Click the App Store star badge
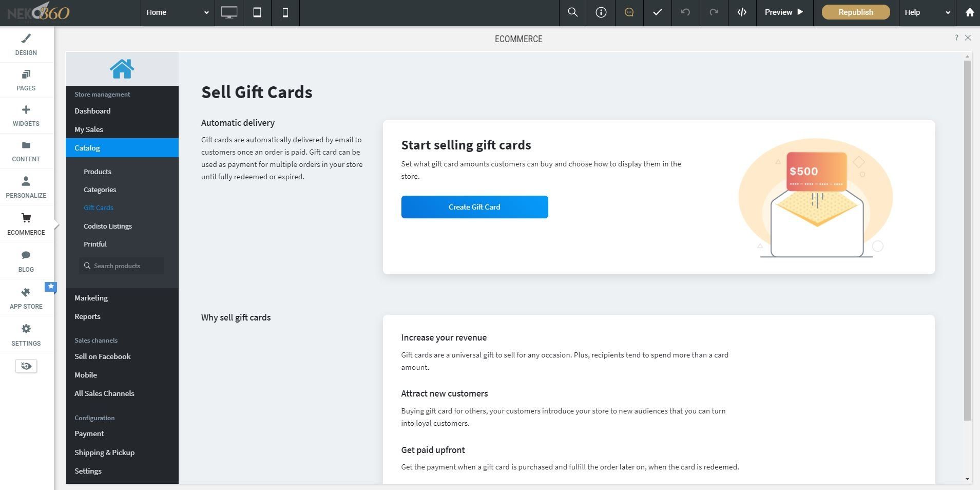The width and height of the screenshot is (980, 490). [50, 287]
